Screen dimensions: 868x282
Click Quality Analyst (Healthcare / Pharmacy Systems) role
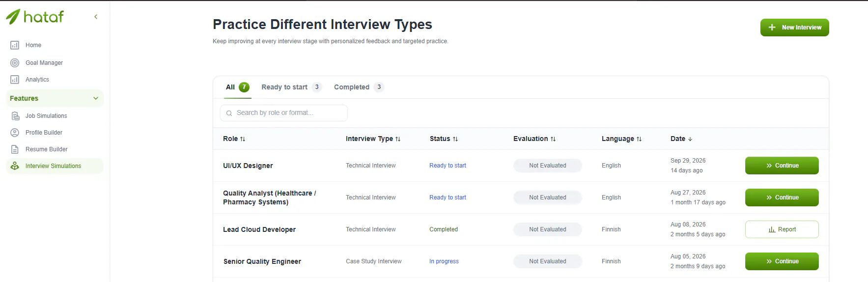[270, 197]
